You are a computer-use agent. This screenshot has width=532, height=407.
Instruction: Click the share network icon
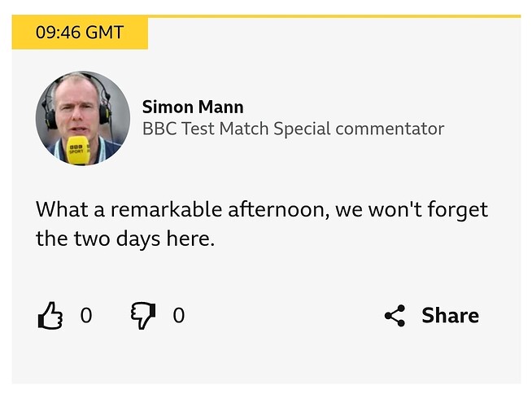(x=395, y=316)
